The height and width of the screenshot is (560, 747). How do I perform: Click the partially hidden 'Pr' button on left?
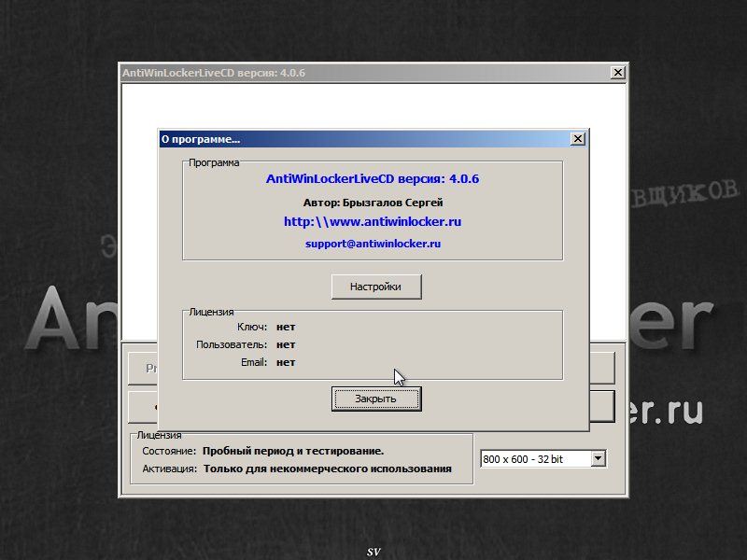click(x=142, y=368)
